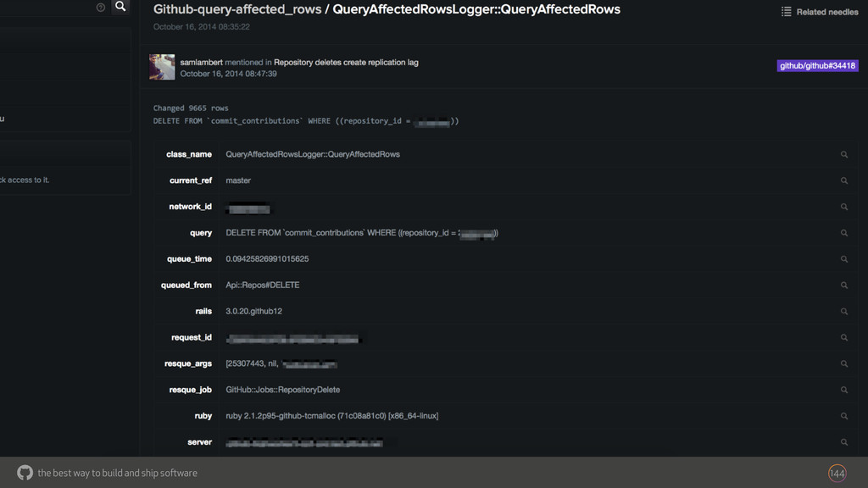This screenshot has height=488, width=868.
Task: Click the github/github#34418 issue badge
Action: point(818,66)
